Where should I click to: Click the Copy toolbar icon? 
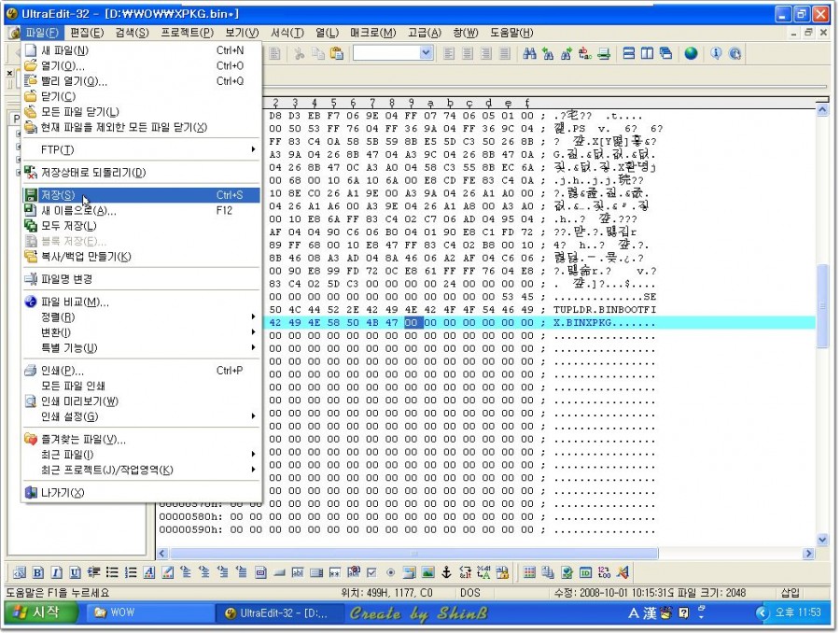click(317, 53)
